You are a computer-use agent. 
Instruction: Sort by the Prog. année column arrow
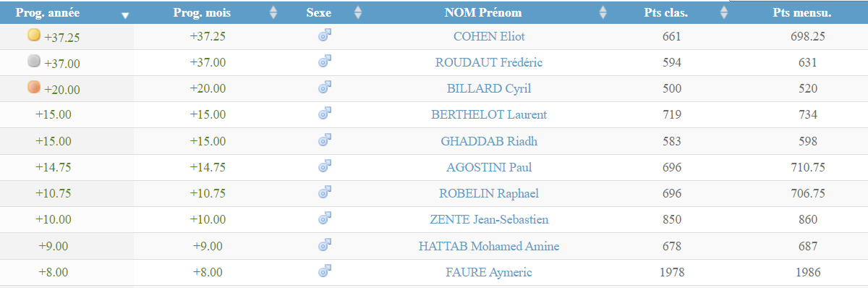[x=126, y=15]
